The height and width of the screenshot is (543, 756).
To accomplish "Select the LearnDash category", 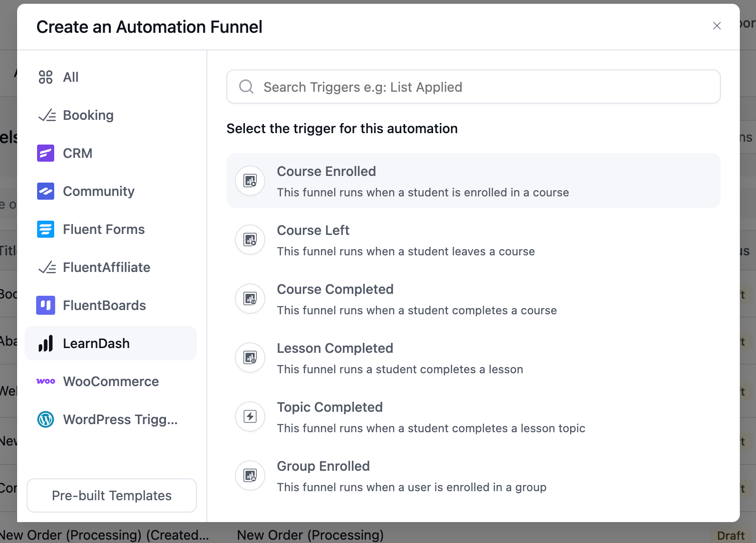I will coord(111,343).
